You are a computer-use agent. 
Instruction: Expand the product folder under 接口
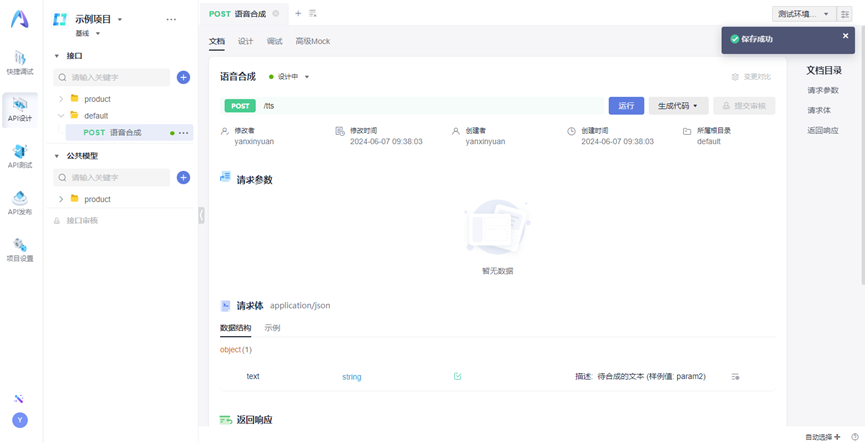61,99
